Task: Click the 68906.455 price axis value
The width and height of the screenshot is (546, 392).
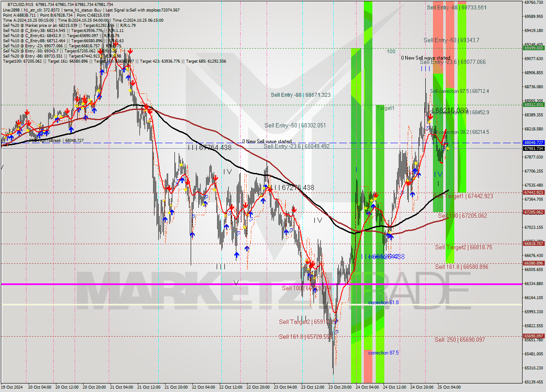Action: [x=534, y=72]
